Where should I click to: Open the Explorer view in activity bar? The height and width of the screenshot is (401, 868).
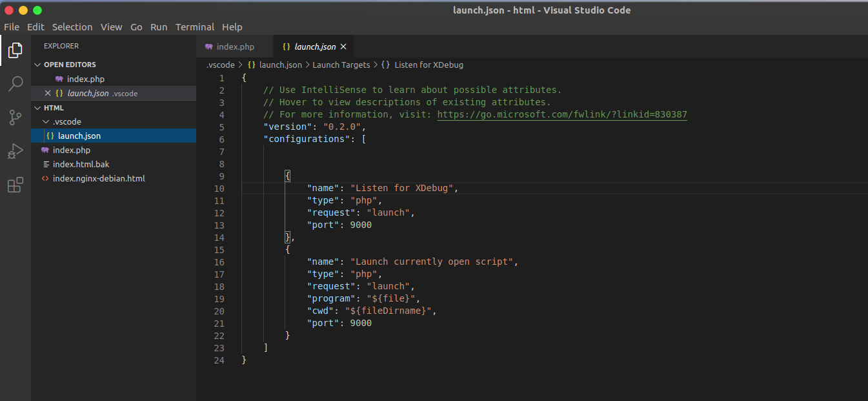pyautogui.click(x=15, y=50)
